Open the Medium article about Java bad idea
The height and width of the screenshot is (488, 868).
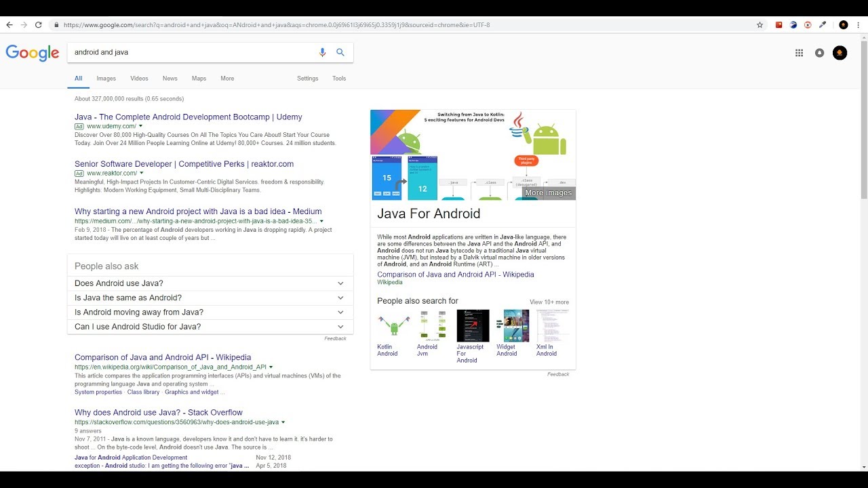pyautogui.click(x=198, y=211)
